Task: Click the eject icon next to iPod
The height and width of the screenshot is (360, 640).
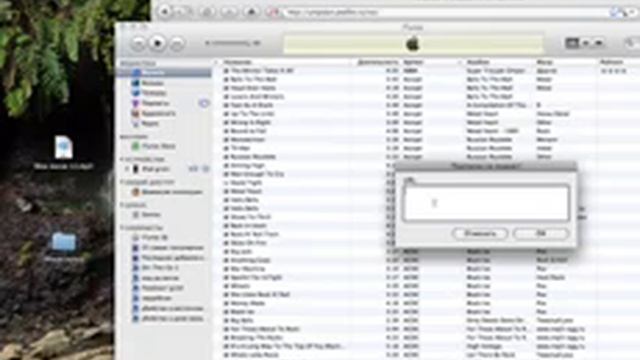Action: 206,169
